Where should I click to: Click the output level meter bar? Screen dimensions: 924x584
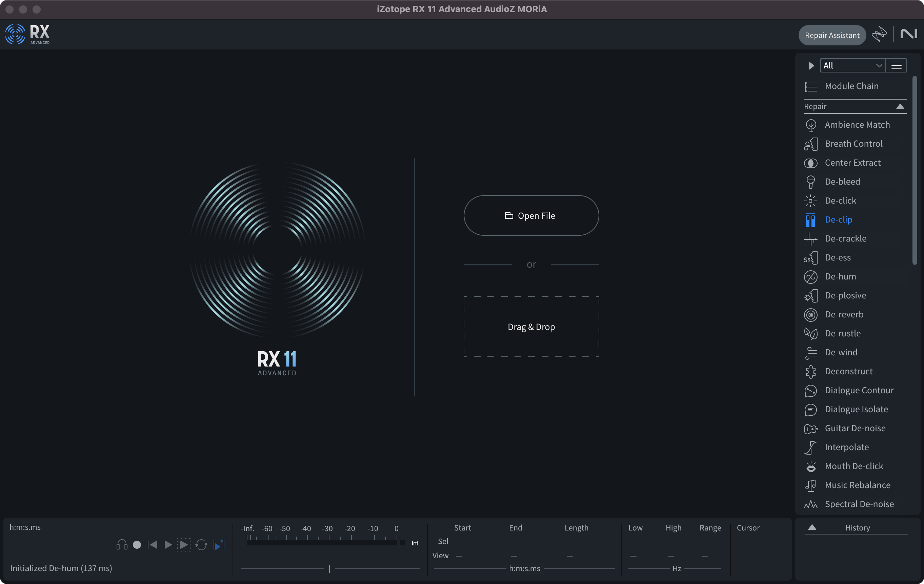(322, 543)
